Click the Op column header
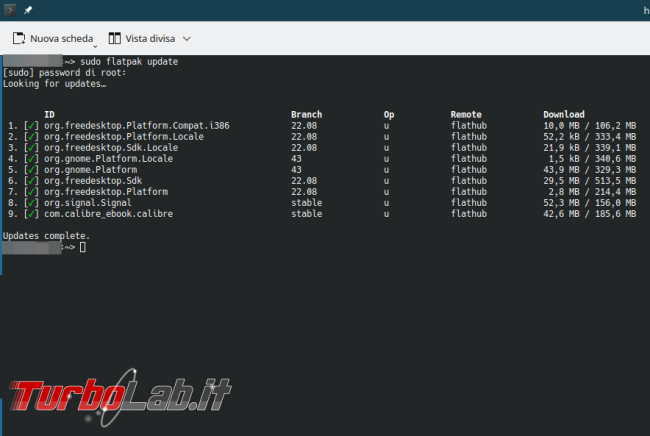The width and height of the screenshot is (650, 436). (389, 114)
